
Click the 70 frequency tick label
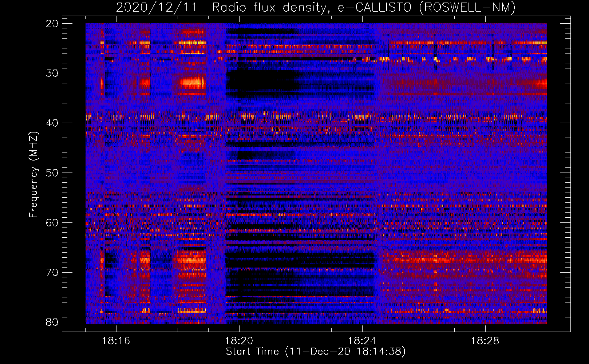point(52,273)
